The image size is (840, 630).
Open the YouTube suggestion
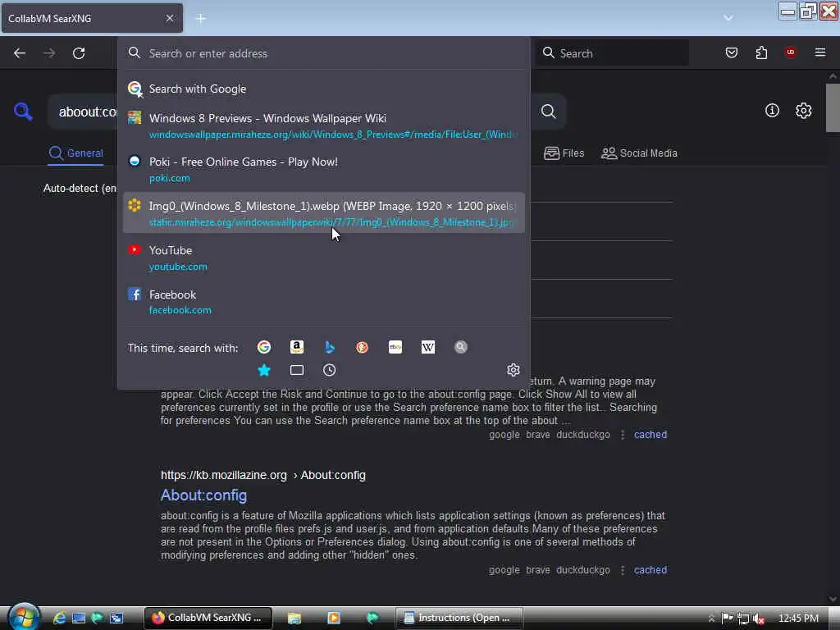(x=323, y=258)
